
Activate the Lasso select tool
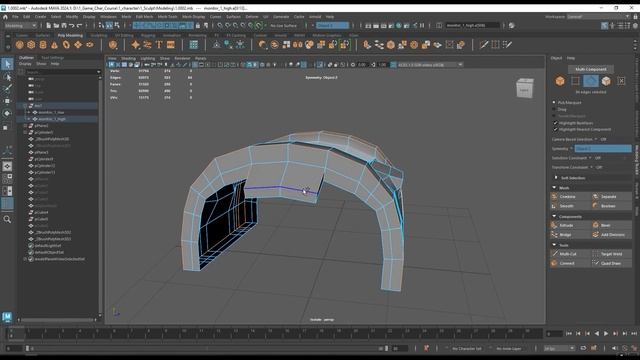click(7, 77)
